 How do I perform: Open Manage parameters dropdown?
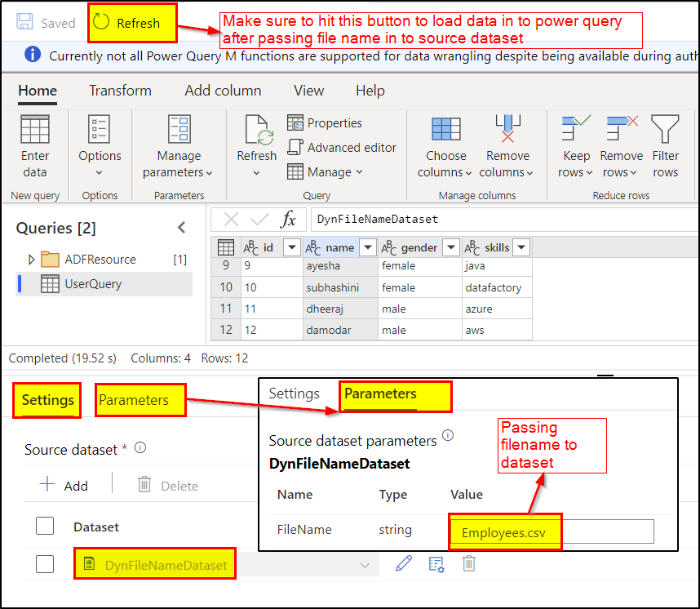click(178, 145)
